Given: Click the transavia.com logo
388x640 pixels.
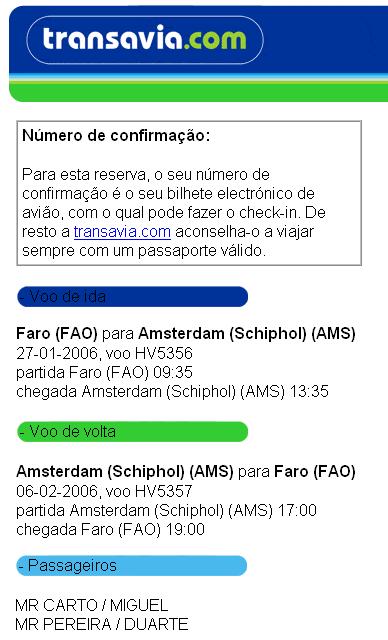Looking at the screenshot, I should 145,40.
